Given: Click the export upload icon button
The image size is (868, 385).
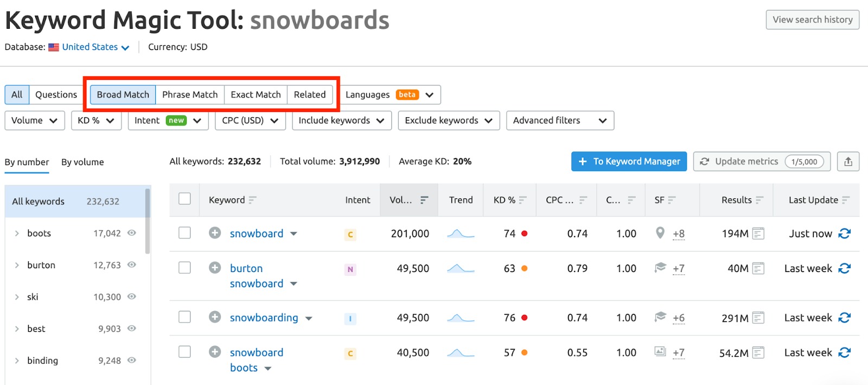Looking at the screenshot, I should click(848, 161).
